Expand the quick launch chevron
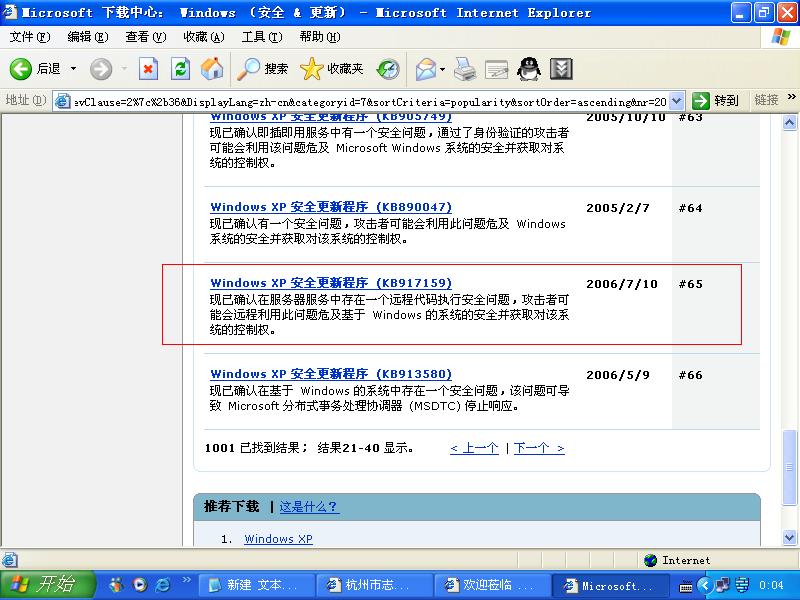This screenshot has width=800, height=600. [186, 580]
